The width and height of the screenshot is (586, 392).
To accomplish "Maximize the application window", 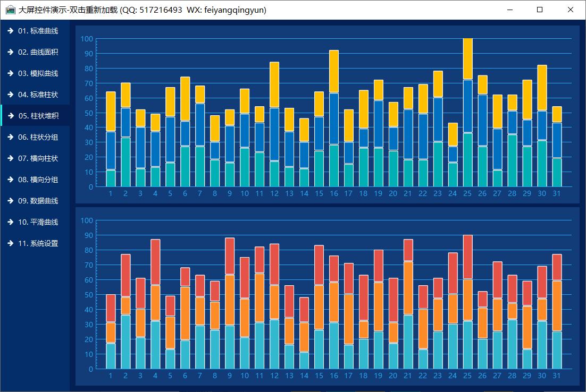I will [540, 10].
